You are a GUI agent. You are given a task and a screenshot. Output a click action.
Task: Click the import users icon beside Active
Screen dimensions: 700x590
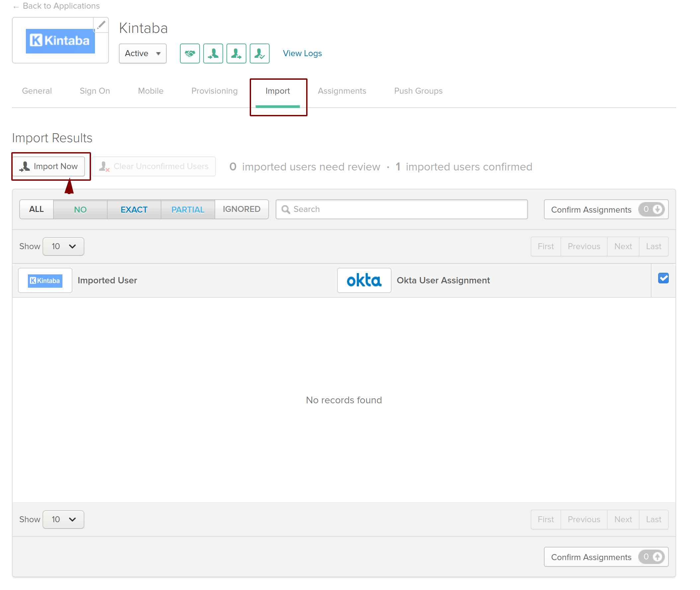[213, 53]
